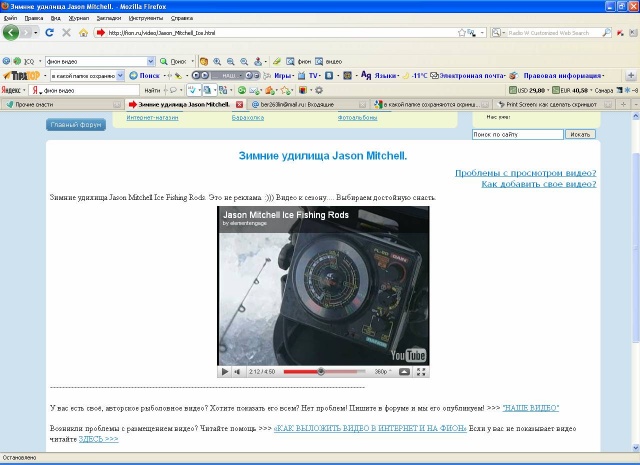Go to the home page via house icon
The image size is (640, 465).
click(84, 32)
